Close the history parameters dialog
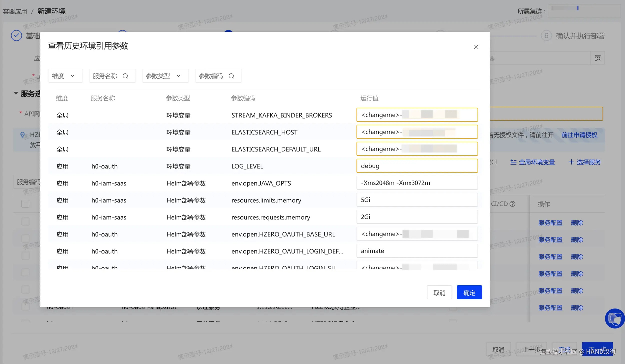 [x=476, y=47]
